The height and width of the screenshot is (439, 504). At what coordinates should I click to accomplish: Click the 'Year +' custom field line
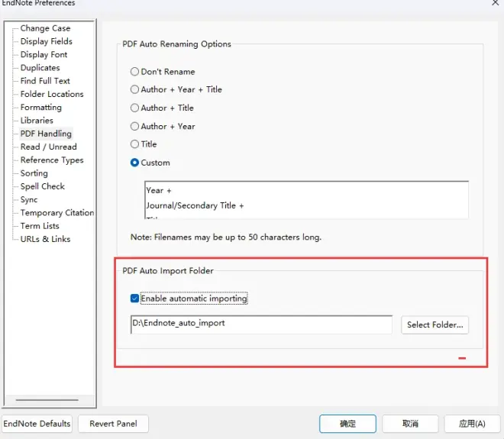159,190
